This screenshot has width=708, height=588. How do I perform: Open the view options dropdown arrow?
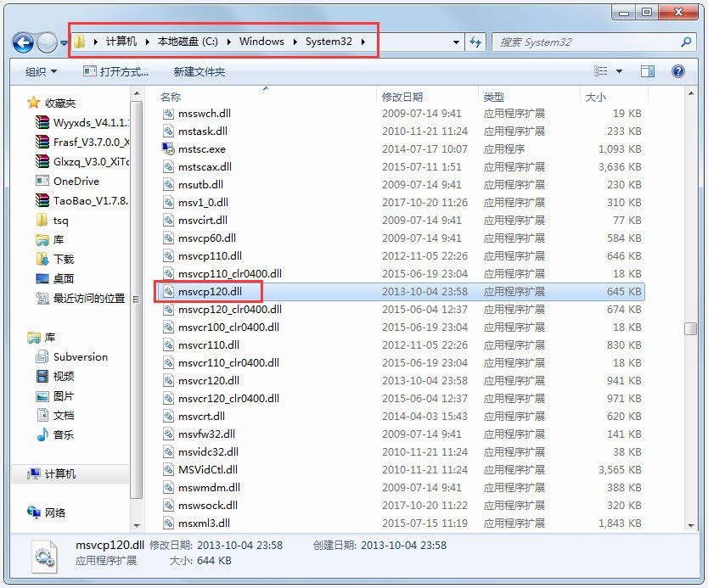(619, 71)
